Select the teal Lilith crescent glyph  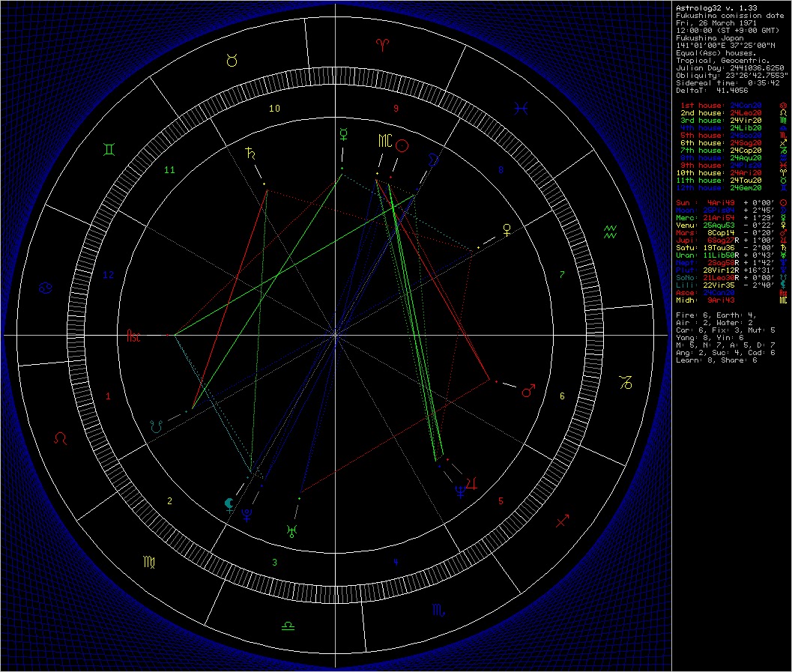(229, 505)
